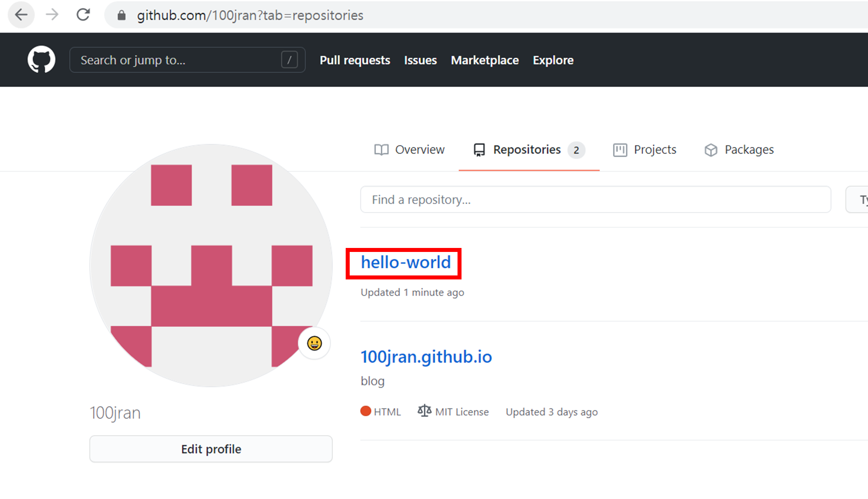This screenshot has width=868, height=499.
Task: Reload the page with refresh icon
Action: click(x=83, y=15)
